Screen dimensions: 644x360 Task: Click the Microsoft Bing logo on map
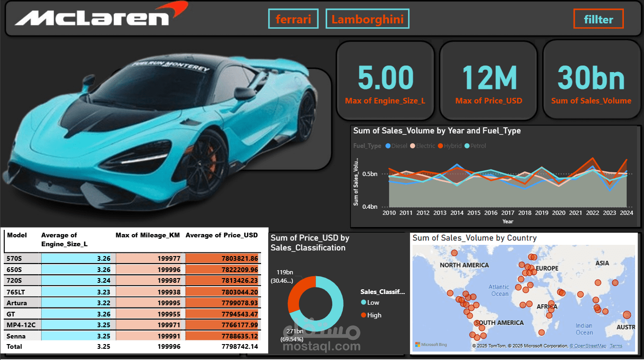tap(431, 345)
